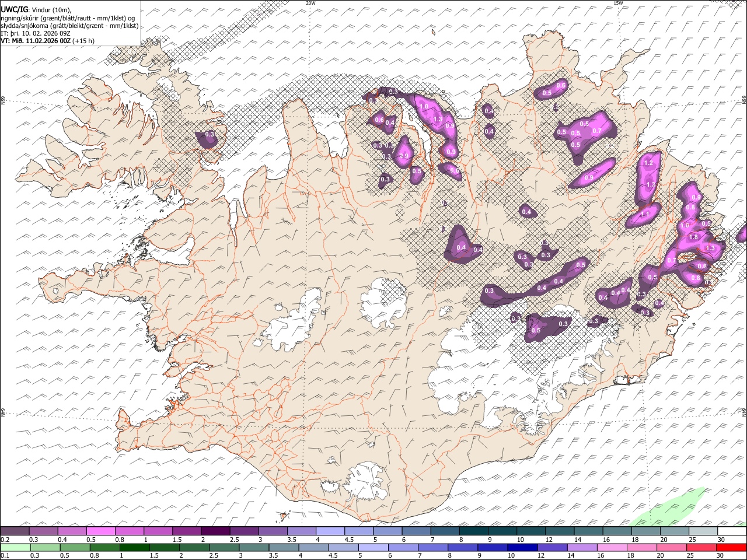747x560 pixels.
Task: Click the 'IT: þri. 10. 02. 2026 09Z' line
Action: click(36, 33)
